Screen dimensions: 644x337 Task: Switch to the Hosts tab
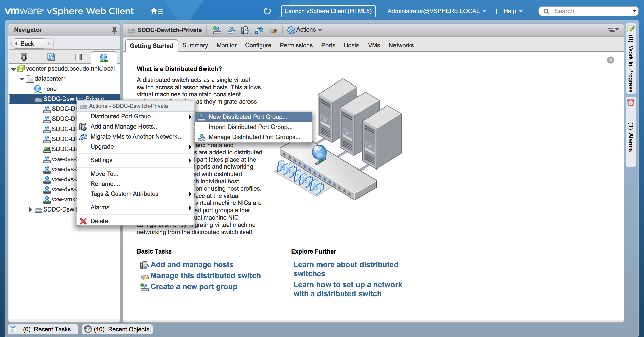pyautogui.click(x=351, y=45)
